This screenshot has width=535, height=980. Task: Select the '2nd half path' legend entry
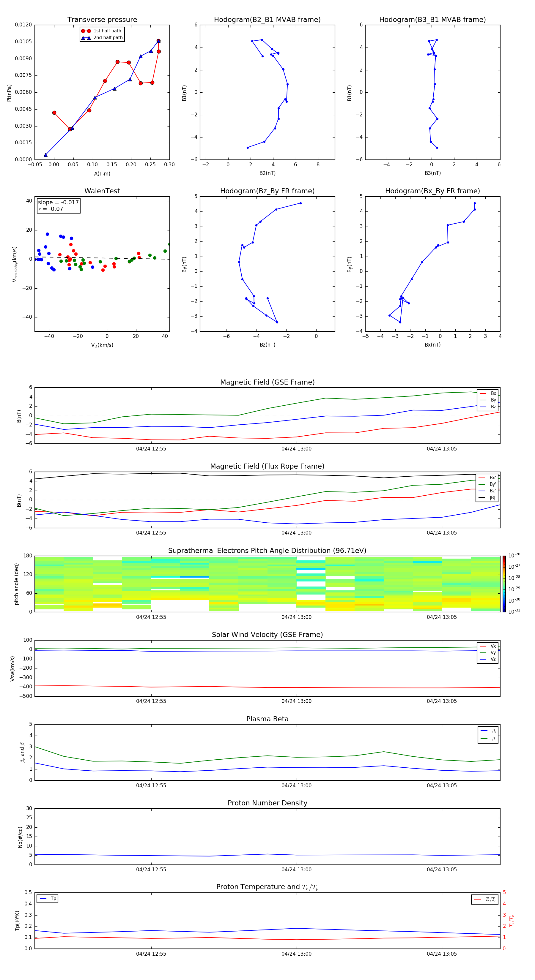[x=102, y=38]
